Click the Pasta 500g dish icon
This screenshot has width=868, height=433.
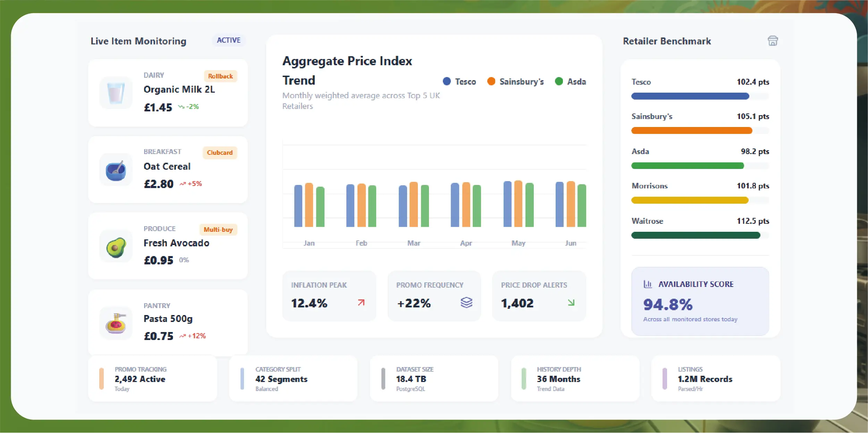116,323
